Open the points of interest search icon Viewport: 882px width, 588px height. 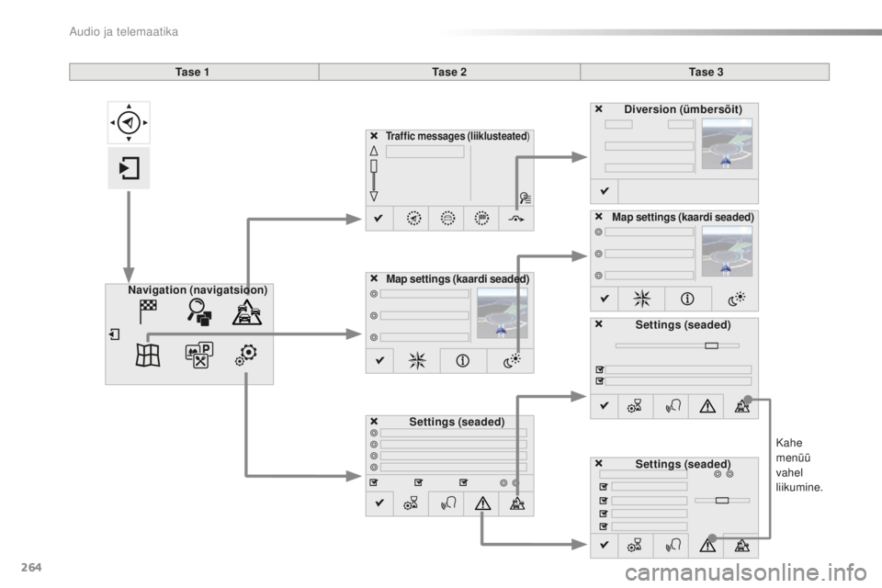(x=199, y=311)
